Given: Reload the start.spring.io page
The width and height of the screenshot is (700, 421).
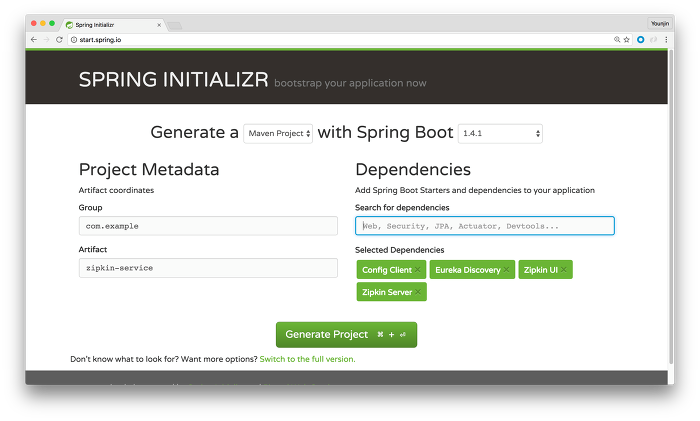Looking at the screenshot, I should (59, 39).
